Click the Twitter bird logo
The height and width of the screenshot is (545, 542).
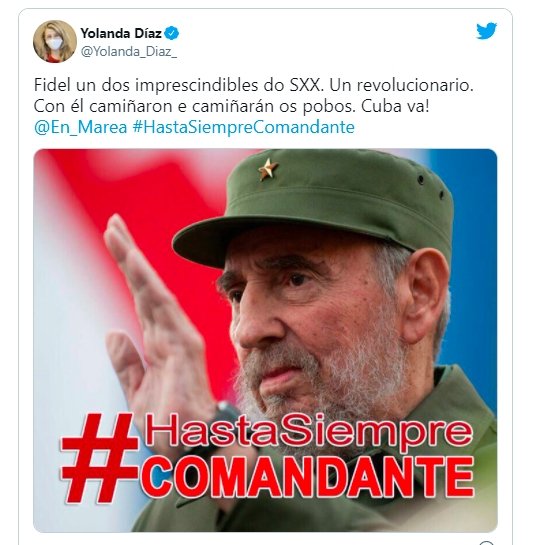(x=486, y=31)
